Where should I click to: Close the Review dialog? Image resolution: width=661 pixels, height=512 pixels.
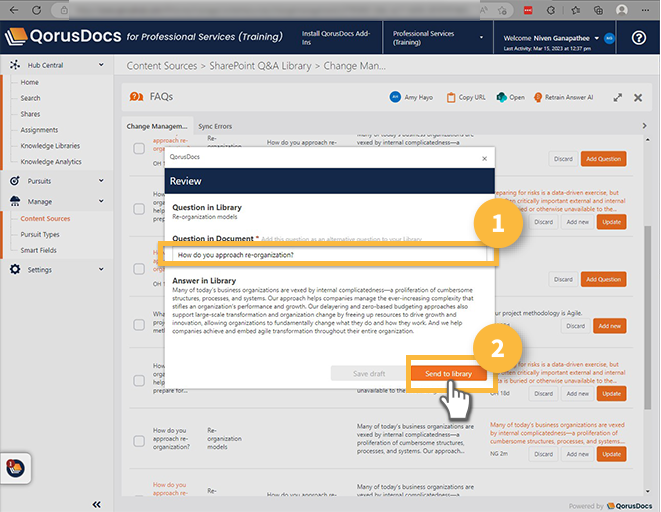(484, 158)
